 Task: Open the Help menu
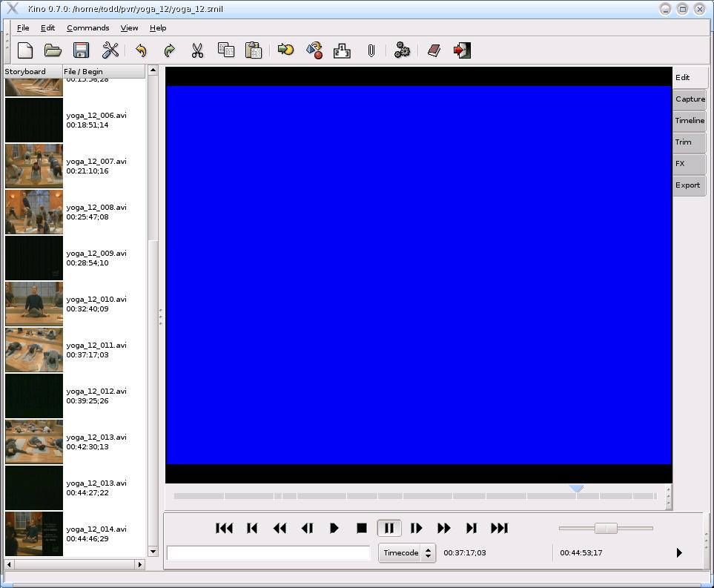158,27
